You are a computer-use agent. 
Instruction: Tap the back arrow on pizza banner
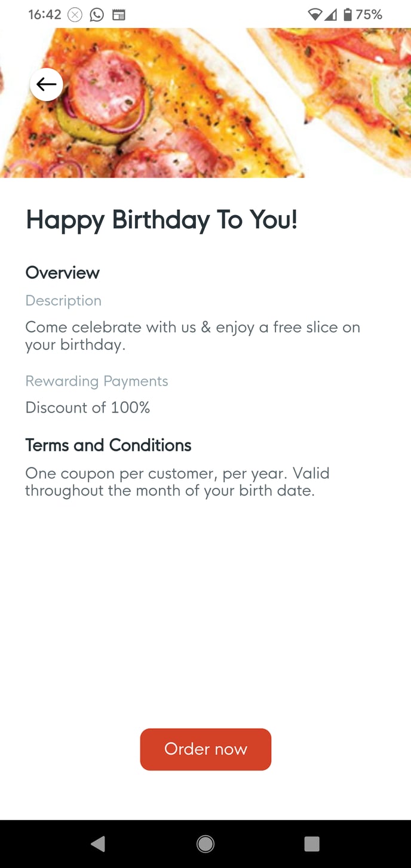[x=46, y=85]
